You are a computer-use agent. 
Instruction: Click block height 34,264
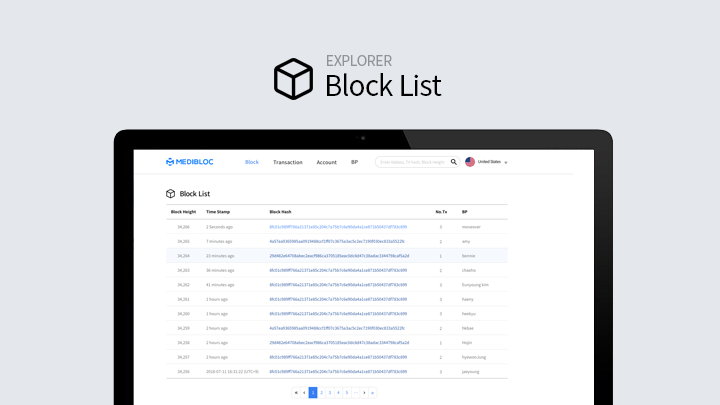click(x=183, y=256)
